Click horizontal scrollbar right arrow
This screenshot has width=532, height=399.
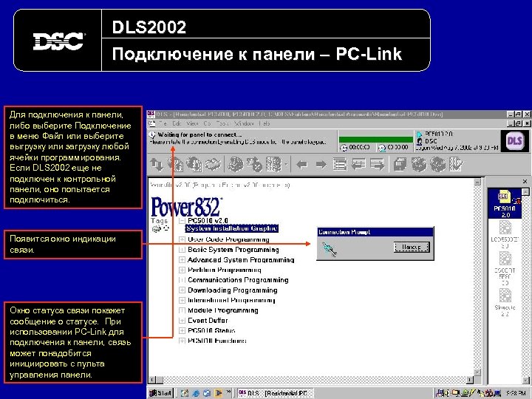470,380
